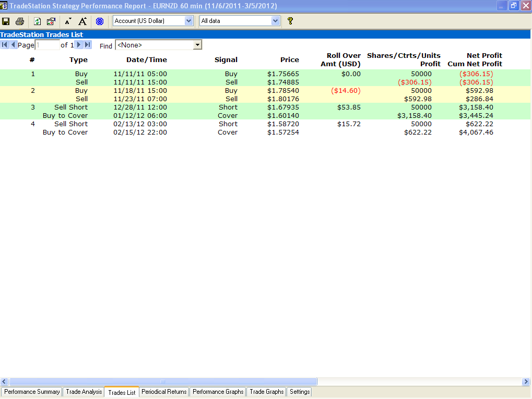Switch to the Performance Summary tab

pyautogui.click(x=32, y=392)
